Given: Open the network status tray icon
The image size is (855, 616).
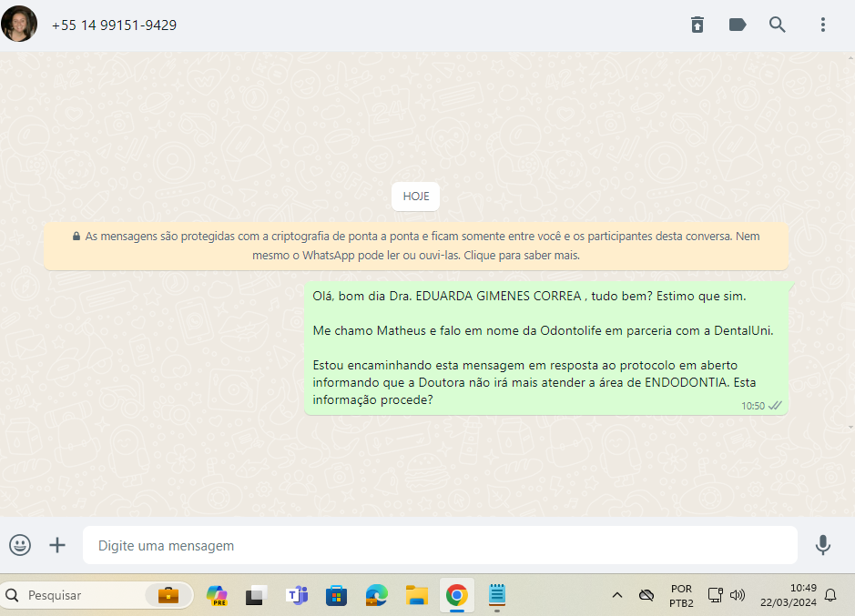Looking at the screenshot, I should pos(716,595).
